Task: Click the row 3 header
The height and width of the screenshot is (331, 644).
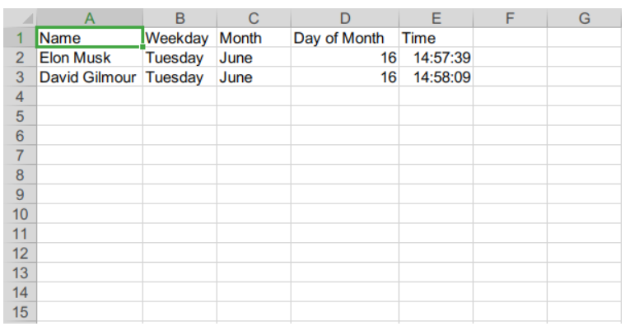Action: [21, 77]
